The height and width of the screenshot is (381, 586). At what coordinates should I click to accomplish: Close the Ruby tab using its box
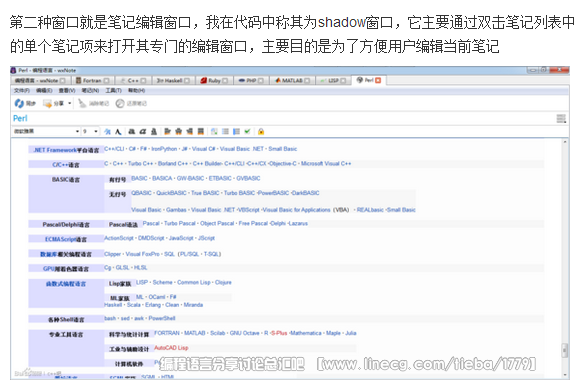click(225, 80)
